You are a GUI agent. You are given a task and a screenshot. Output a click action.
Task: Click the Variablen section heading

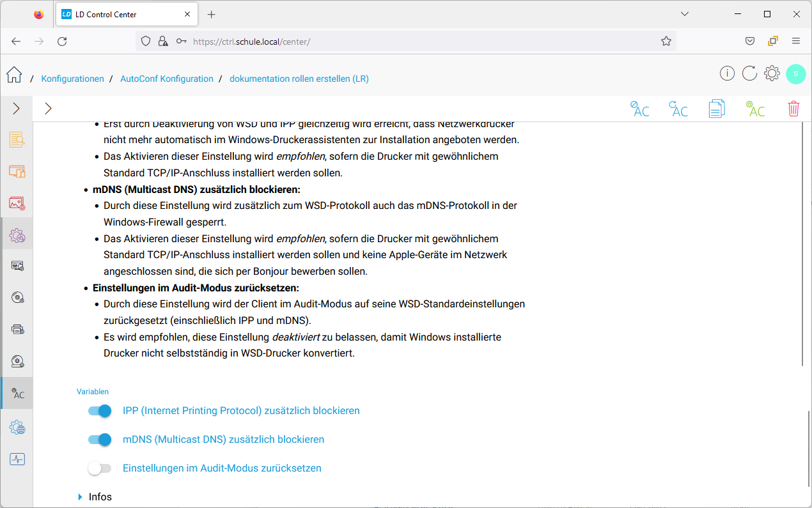coord(93,392)
